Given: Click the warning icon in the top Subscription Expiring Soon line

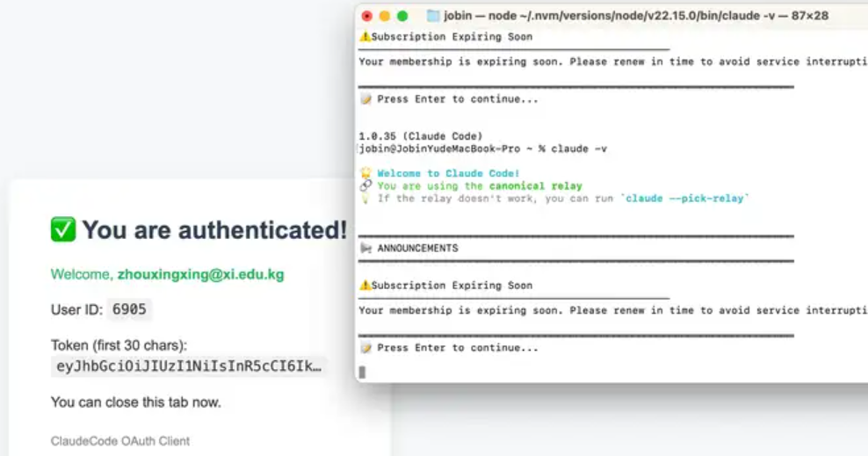Looking at the screenshot, I should pyautogui.click(x=365, y=37).
